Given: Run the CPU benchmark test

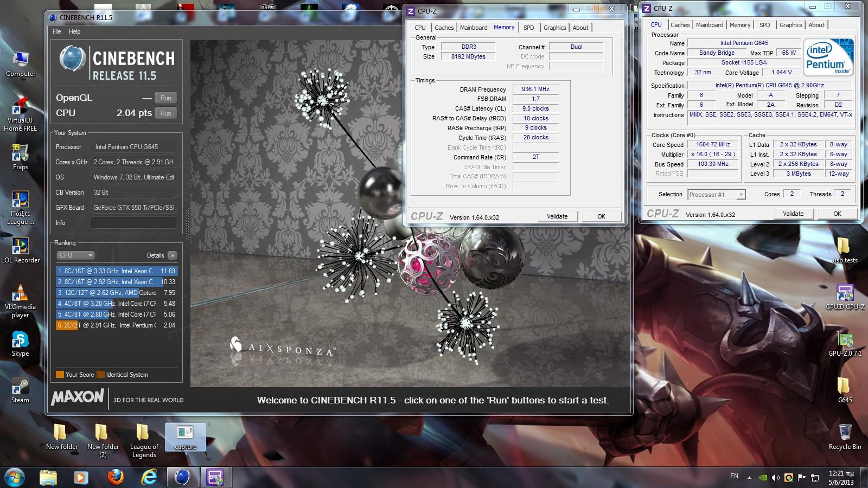Looking at the screenshot, I should (x=166, y=113).
